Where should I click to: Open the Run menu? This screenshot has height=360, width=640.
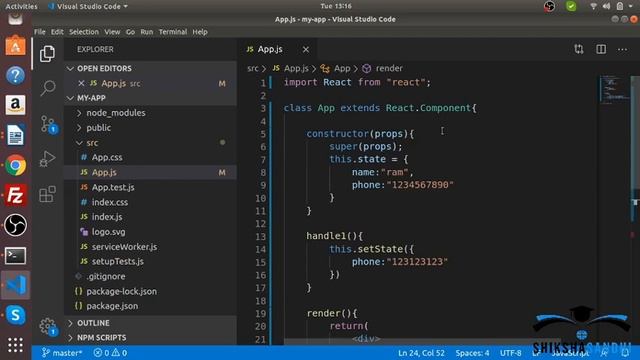tap(147, 32)
